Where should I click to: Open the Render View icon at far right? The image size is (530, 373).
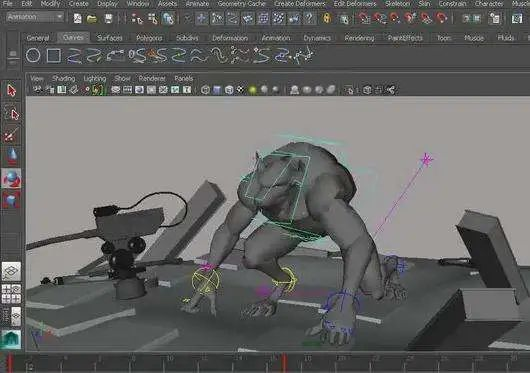pyautogui.click(x=517, y=18)
